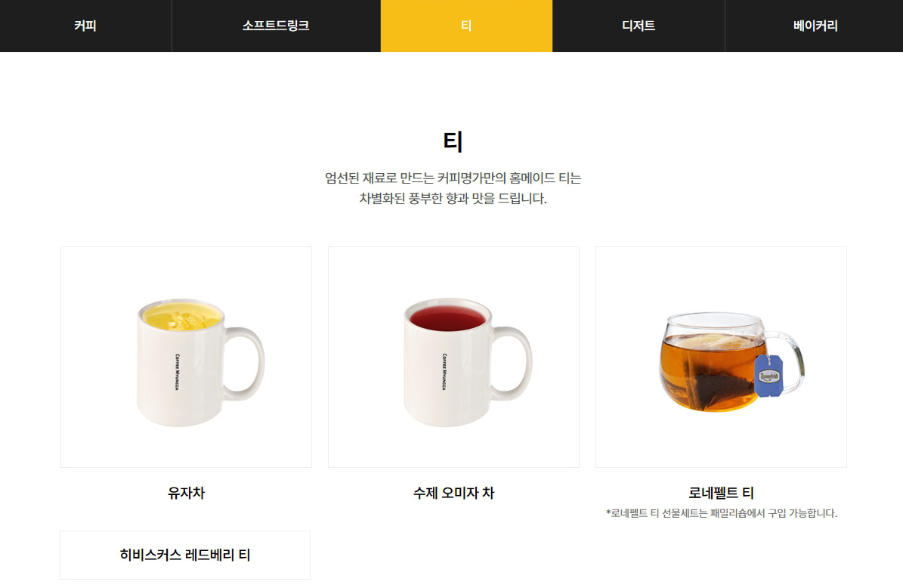Click the yellow 유자차 mug image
The width and height of the screenshot is (903, 588).
coord(186,357)
